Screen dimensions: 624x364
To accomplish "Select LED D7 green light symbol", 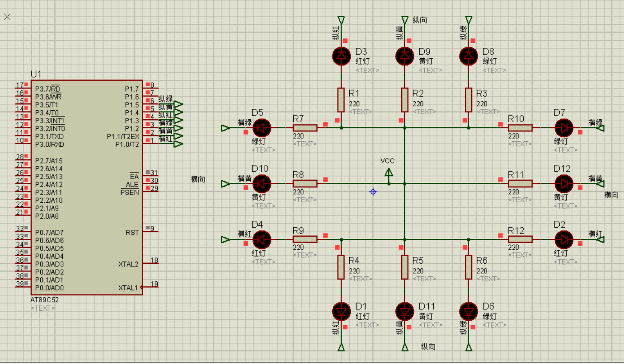I will coord(564,128).
